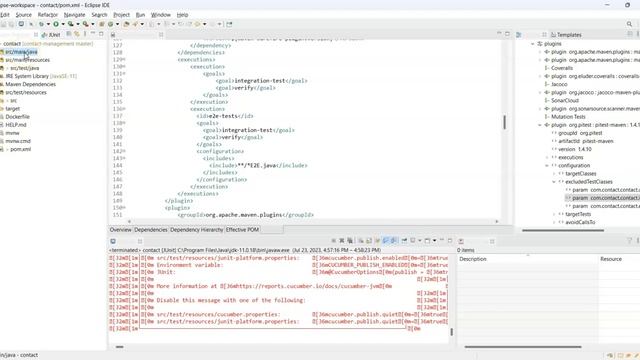Click the Remove Launch console icon
640x360 pixels.
tap(342, 241)
